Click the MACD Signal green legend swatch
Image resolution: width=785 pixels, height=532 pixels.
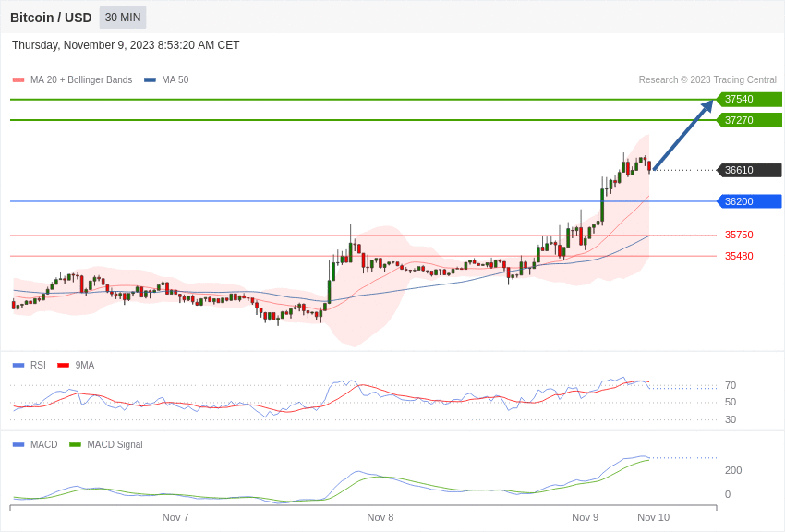(75, 444)
